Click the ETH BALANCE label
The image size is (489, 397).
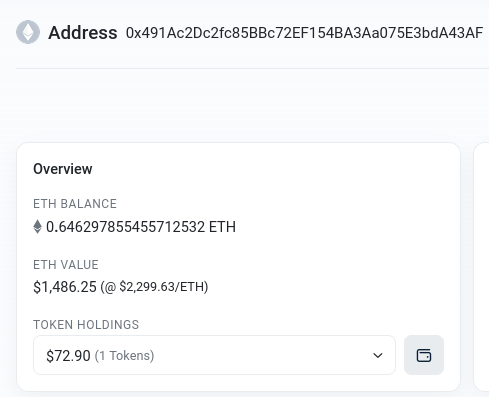pos(75,204)
